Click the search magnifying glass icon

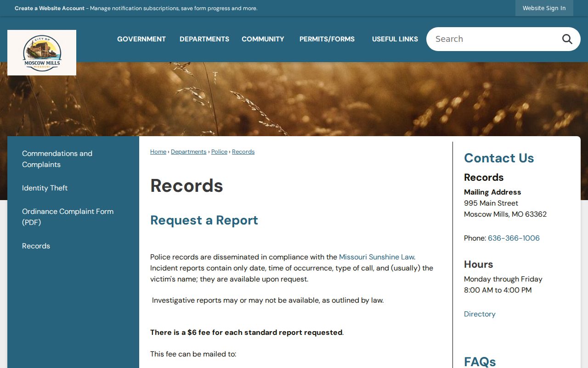click(x=567, y=39)
